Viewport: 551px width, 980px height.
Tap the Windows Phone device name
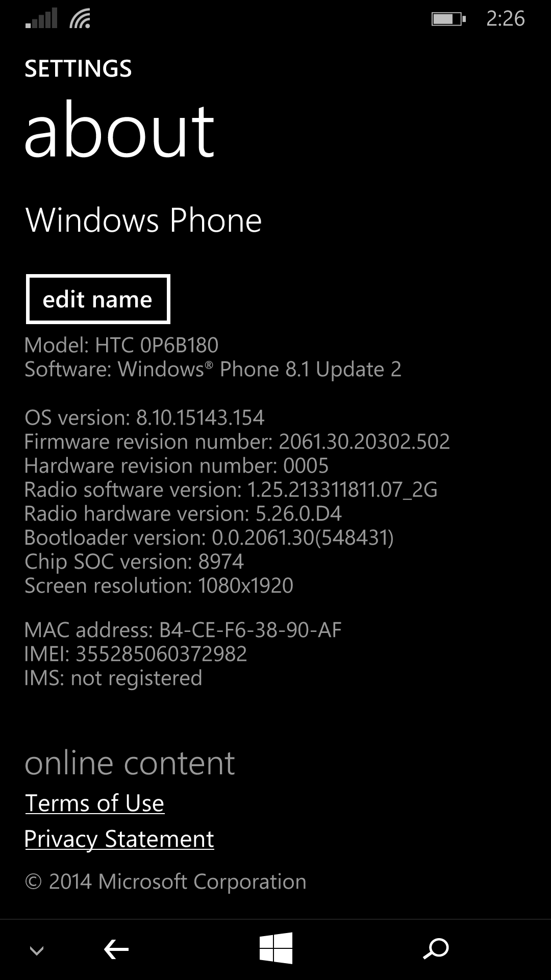(x=143, y=220)
